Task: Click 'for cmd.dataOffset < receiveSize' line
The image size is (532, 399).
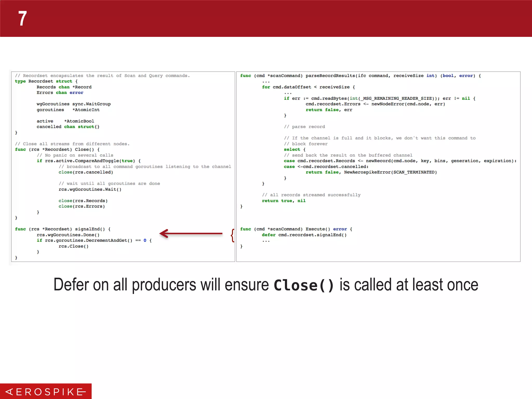Action: (x=309, y=87)
